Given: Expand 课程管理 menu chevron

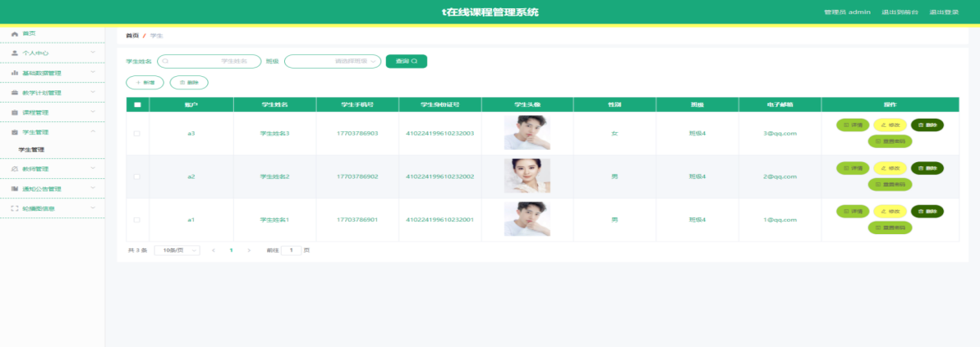Looking at the screenshot, I should pos(93,112).
